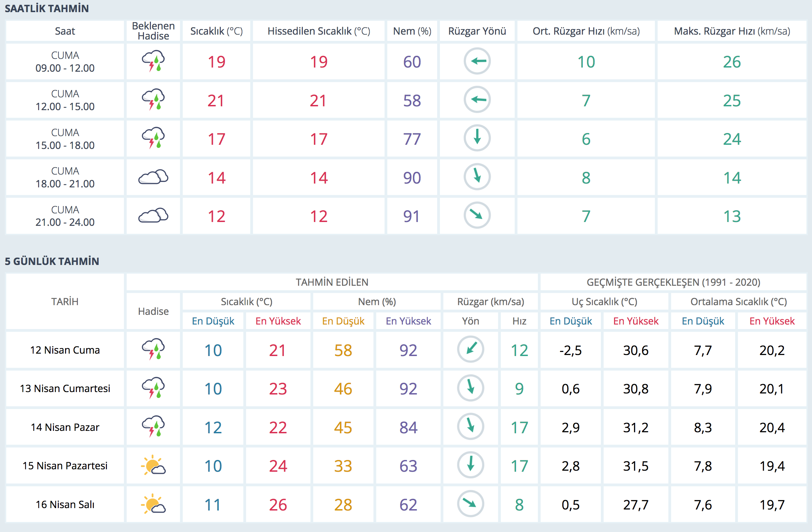Viewport: 812px width, 532px height.
Task: Click wind direction arrow for 14 Nisan Pazar
Action: click(470, 427)
